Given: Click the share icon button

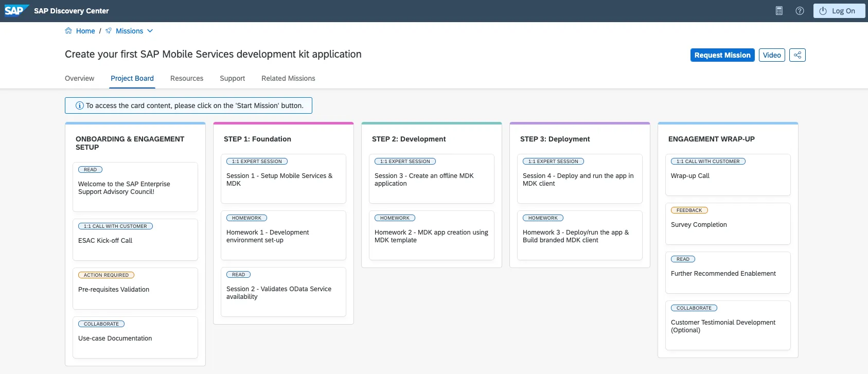Looking at the screenshot, I should coord(798,55).
